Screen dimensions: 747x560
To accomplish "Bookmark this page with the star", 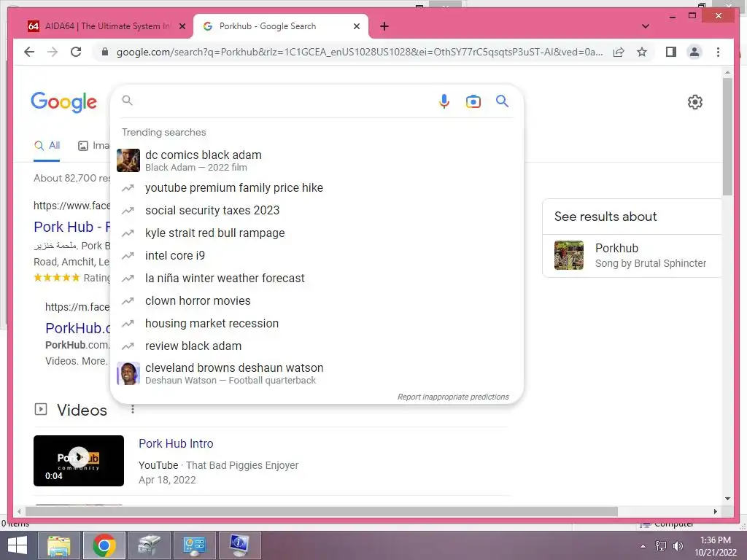I will (x=642, y=52).
